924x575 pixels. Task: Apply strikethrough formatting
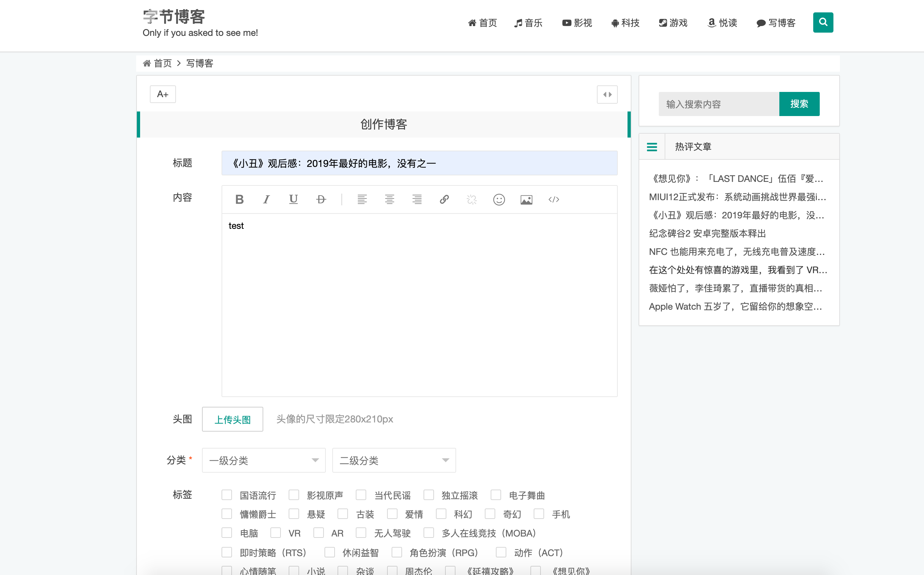[321, 199]
